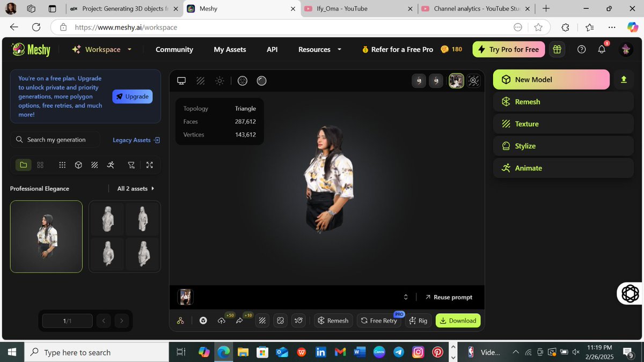Click the New Model button
This screenshot has width=644, height=362.
(x=551, y=79)
